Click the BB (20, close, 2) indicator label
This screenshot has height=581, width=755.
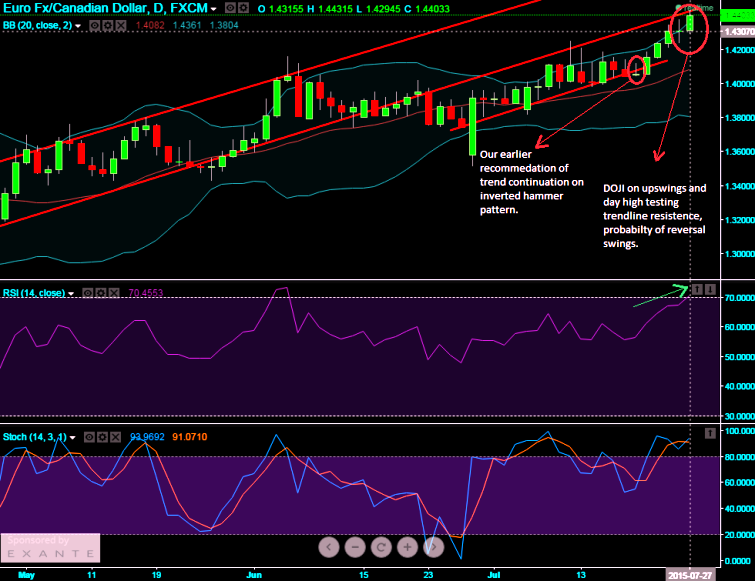37,25
